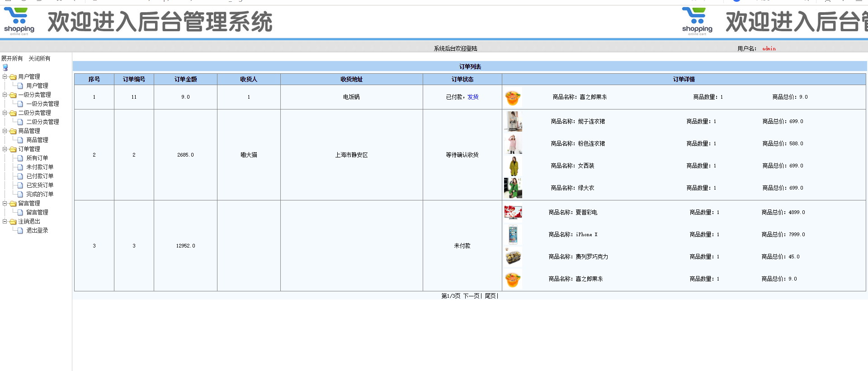The width and height of the screenshot is (868, 371).
Task: Click the folder icon of 用户管理 group
Action: tap(13, 77)
